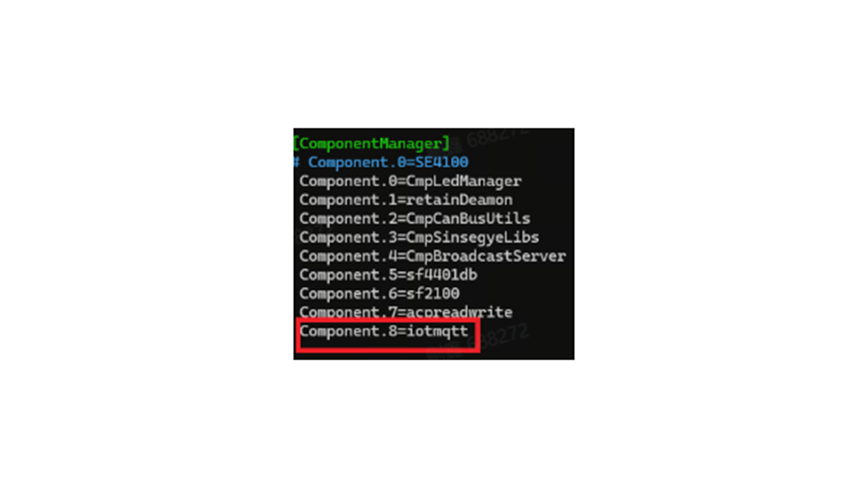The height and width of the screenshot is (488, 868).
Task: Click the hash symbol before Component.0=SE4100
Action: pos(297,162)
